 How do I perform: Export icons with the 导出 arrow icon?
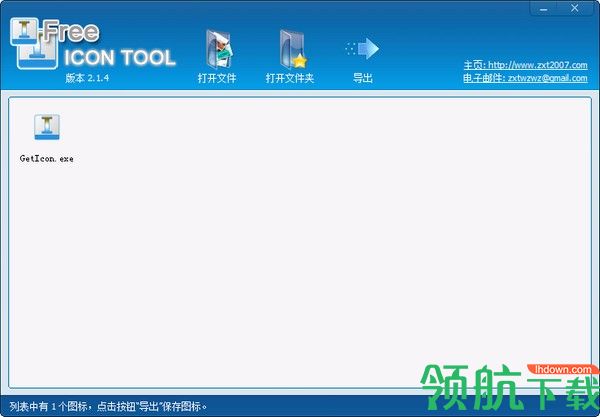pyautogui.click(x=362, y=49)
